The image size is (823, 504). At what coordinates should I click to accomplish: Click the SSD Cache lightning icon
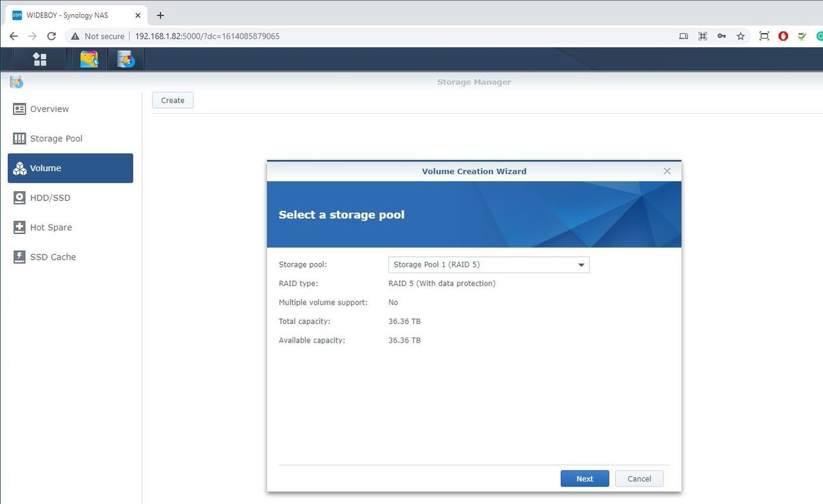(19, 256)
